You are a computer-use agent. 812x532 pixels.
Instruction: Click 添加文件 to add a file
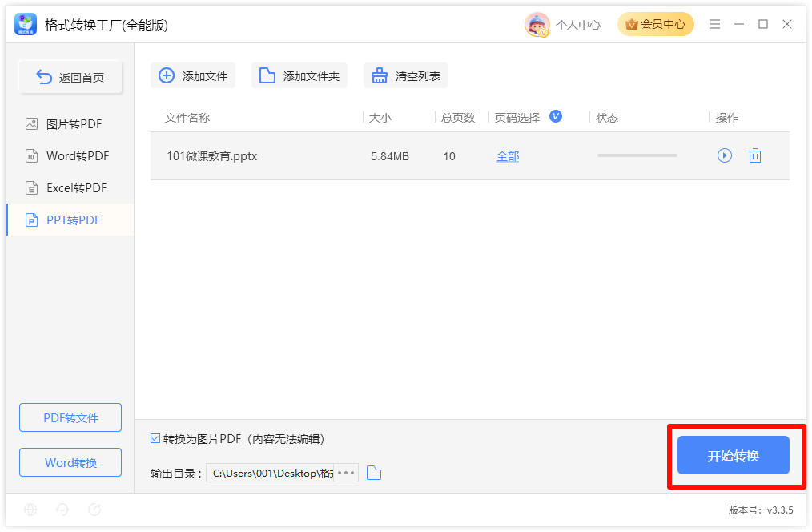point(193,75)
